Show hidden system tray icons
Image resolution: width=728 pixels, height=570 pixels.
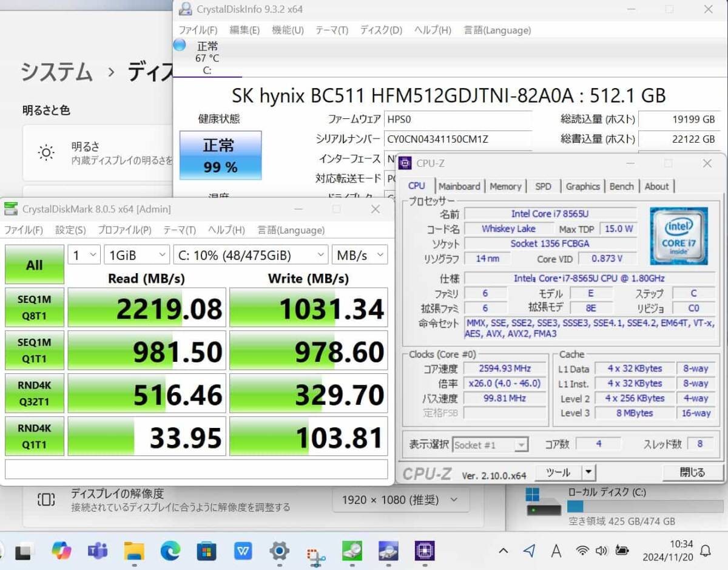[x=503, y=551]
